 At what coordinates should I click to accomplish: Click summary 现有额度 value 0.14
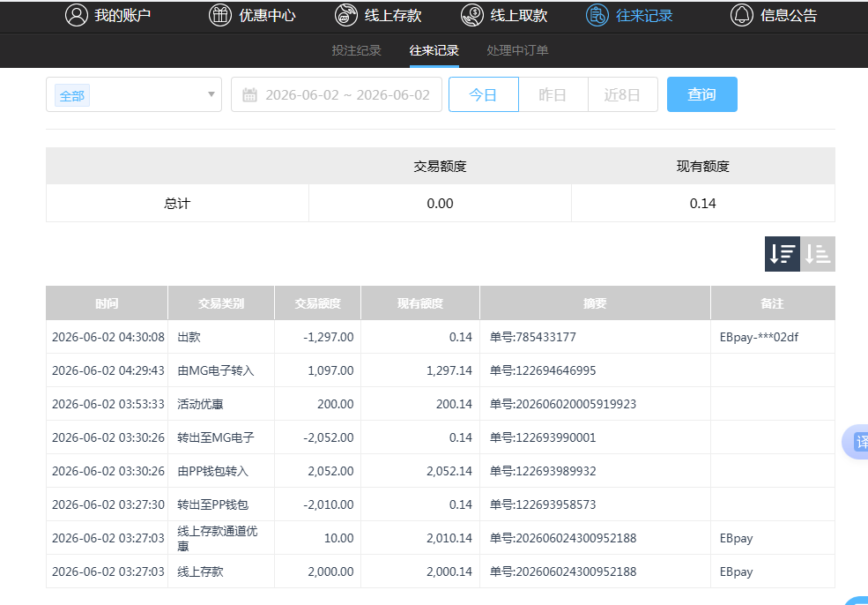coord(702,204)
